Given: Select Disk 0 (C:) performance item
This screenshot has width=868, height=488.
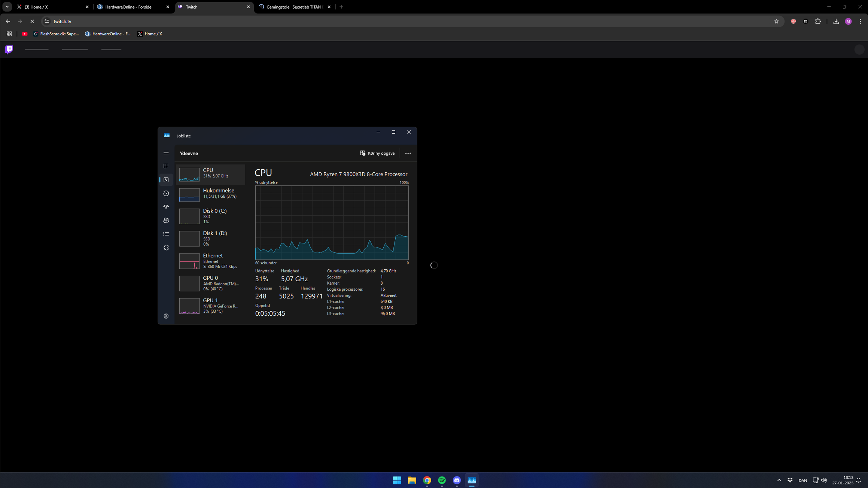Looking at the screenshot, I should [211, 216].
